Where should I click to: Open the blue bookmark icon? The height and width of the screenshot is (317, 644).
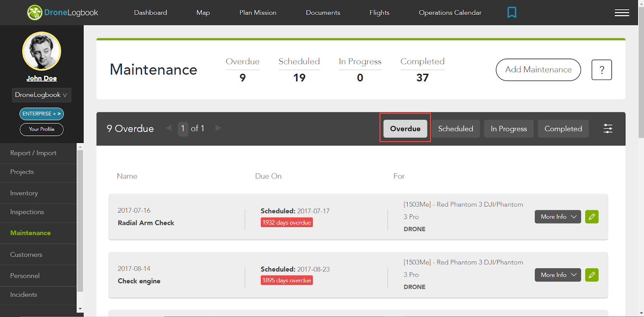(x=512, y=12)
